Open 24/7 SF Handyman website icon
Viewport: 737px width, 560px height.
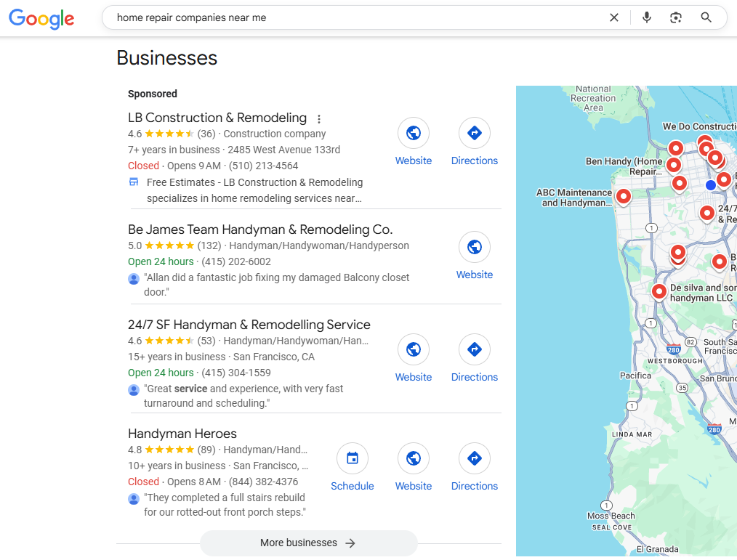click(414, 349)
